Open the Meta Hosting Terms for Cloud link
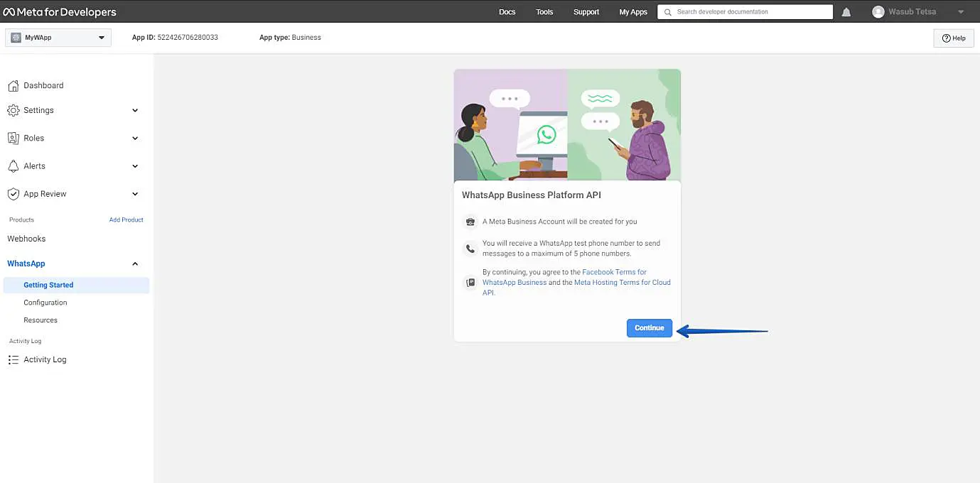Viewport: 980px width, 483px height. coord(622,283)
